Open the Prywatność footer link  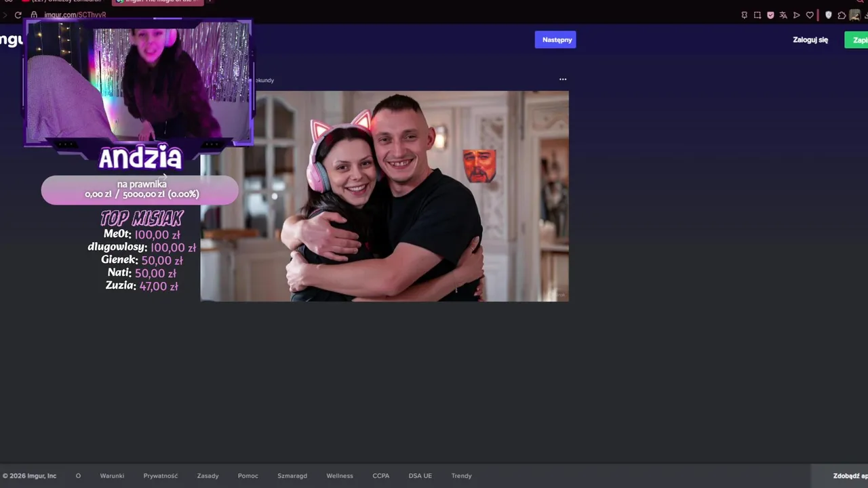(x=161, y=476)
